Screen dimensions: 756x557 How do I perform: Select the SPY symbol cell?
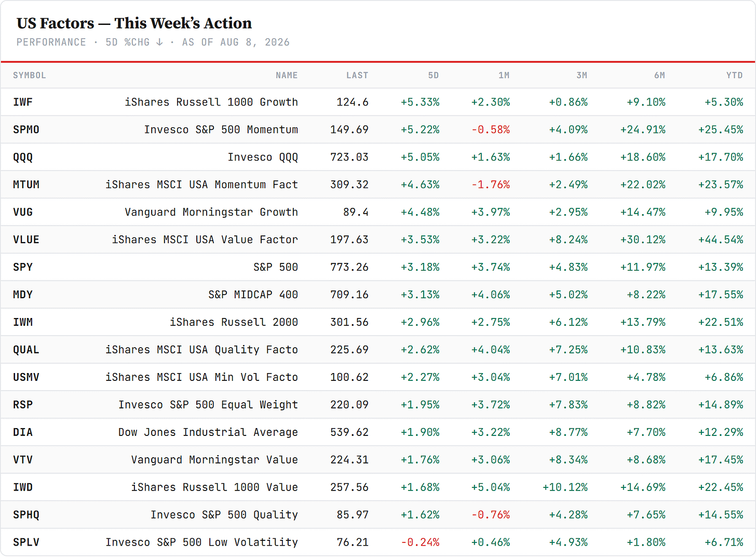click(23, 267)
